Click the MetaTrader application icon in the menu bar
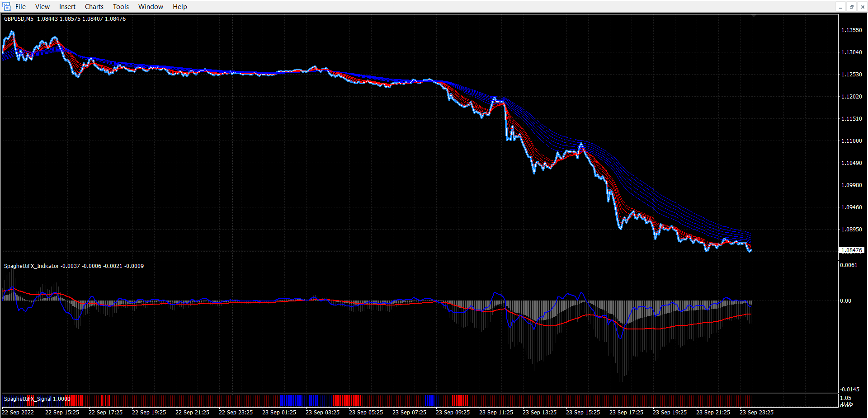This screenshot has width=868, height=418. (6, 6)
